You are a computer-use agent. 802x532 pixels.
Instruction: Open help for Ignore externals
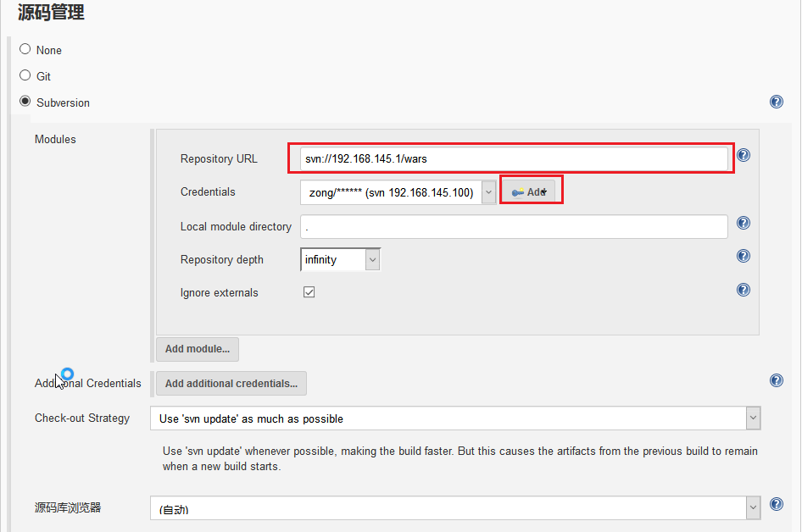[x=744, y=290]
